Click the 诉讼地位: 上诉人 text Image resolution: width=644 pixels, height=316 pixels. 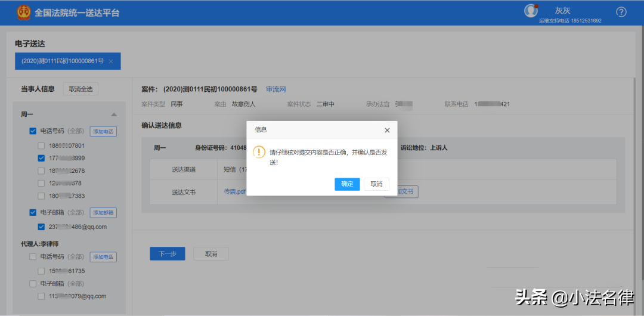[x=424, y=147]
